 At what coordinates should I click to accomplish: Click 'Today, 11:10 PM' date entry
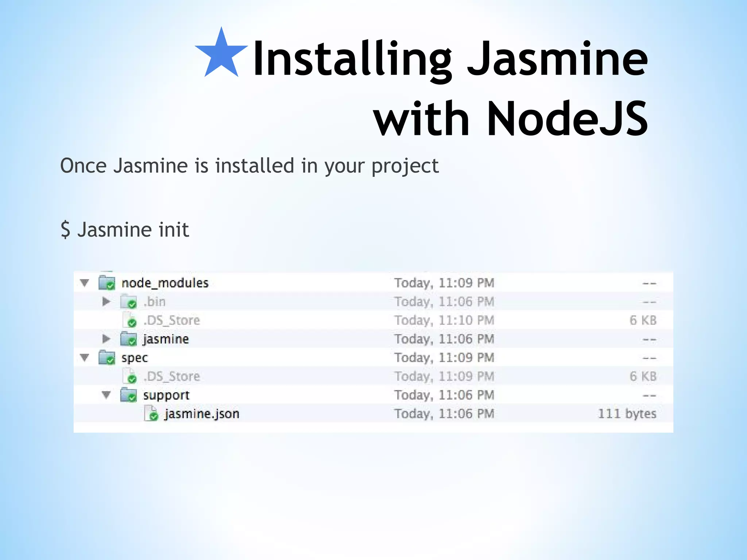click(x=444, y=320)
